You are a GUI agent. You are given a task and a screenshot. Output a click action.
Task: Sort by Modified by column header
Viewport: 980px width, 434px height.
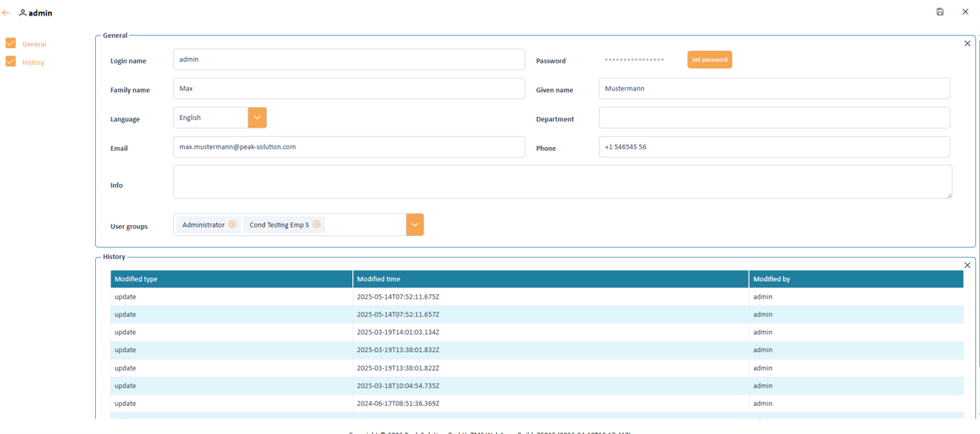pos(856,279)
